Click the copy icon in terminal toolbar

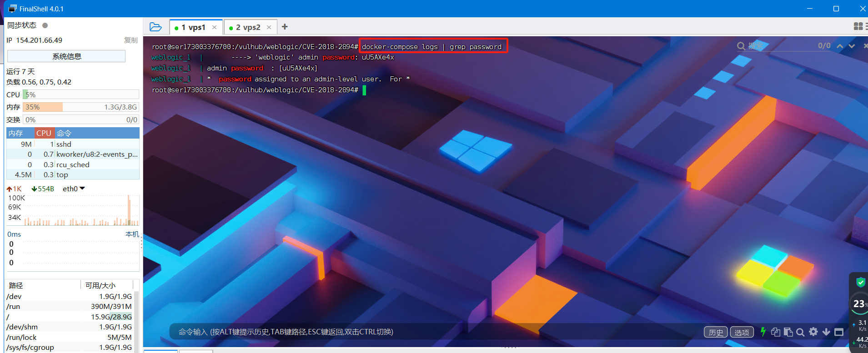(776, 332)
